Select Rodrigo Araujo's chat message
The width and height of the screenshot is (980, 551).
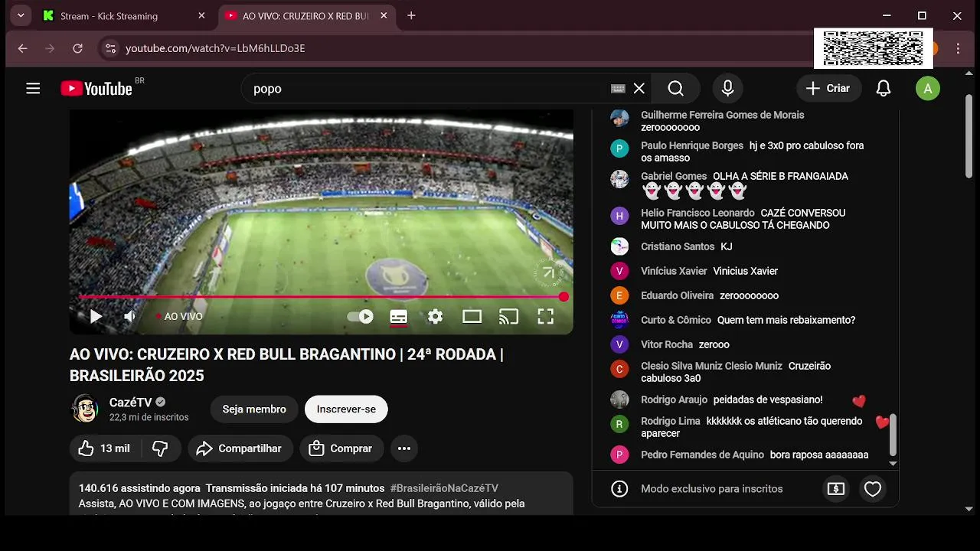(768, 399)
